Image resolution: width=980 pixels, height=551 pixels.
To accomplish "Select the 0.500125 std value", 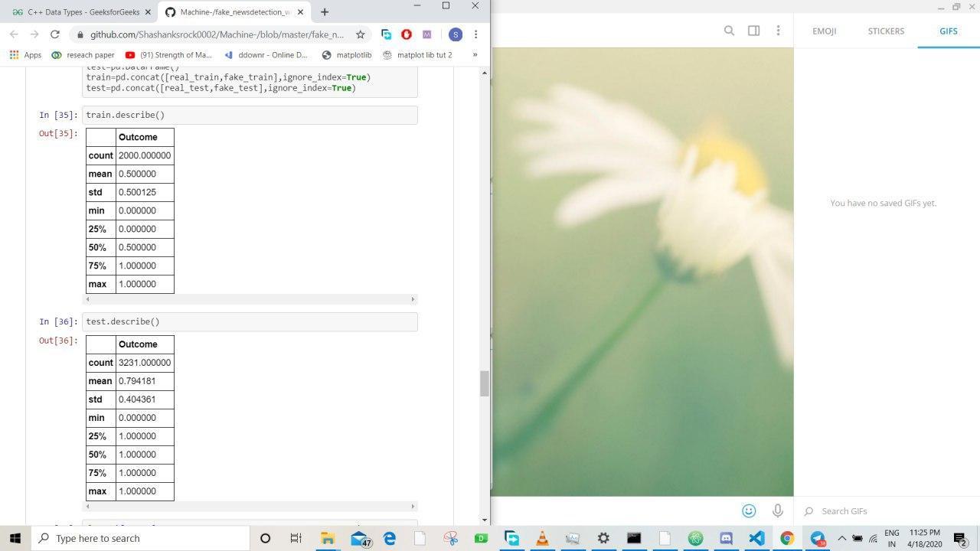I will tap(137, 192).
